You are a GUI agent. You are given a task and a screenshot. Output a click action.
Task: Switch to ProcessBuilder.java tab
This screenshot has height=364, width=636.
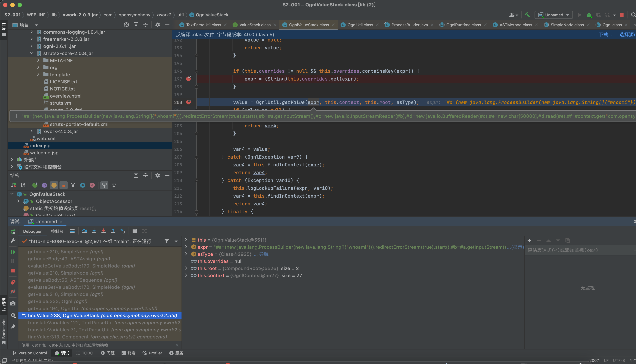[409, 25]
